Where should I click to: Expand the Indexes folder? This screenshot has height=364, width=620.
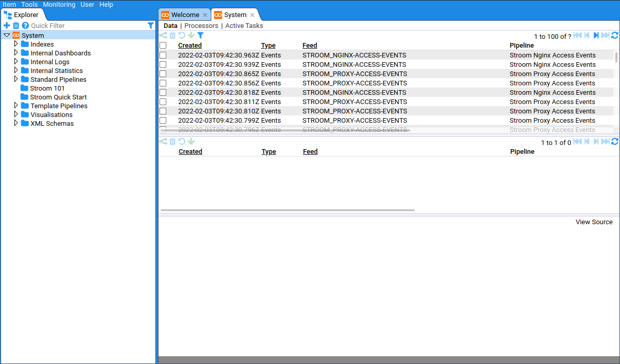(16, 44)
